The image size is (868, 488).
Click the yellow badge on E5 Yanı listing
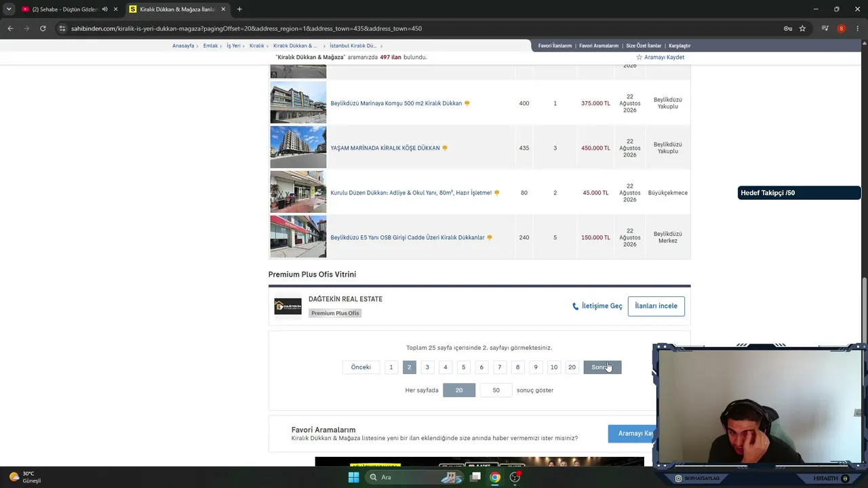(490, 237)
